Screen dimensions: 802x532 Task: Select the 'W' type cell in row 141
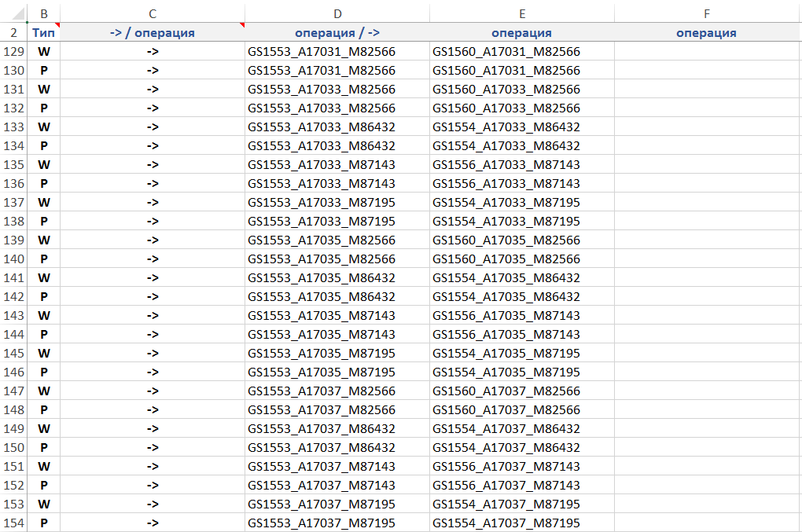click(43, 278)
